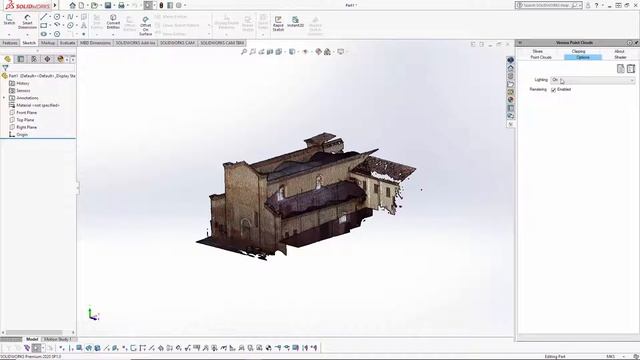The height and width of the screenshot is (360, 640).
Task: Click the filter funnel icon above the tree
Action: click(5, 68)
